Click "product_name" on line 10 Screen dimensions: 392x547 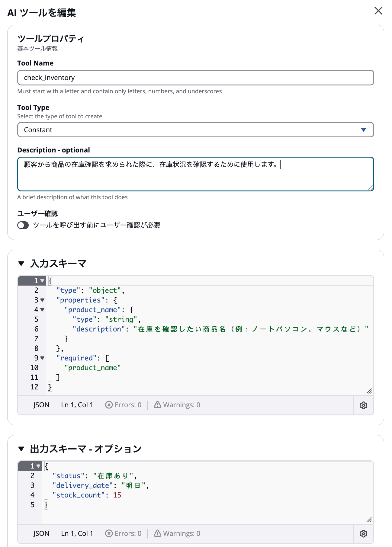pyautogui.click(x=92, y=368)
